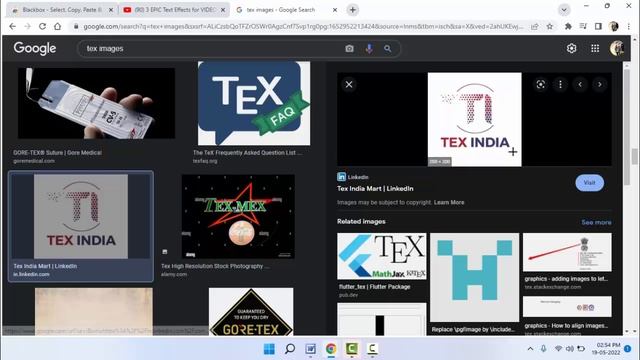Image resolution: width=640 pixels, height=360 pixels.
Task: Search by image with the camera icon
Action: [x=349, y=49]
